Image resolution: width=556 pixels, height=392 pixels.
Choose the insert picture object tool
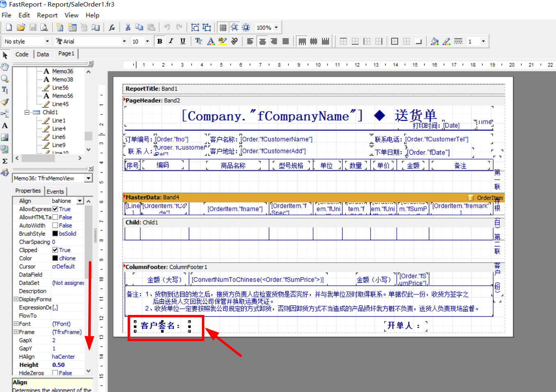point(5,137)
